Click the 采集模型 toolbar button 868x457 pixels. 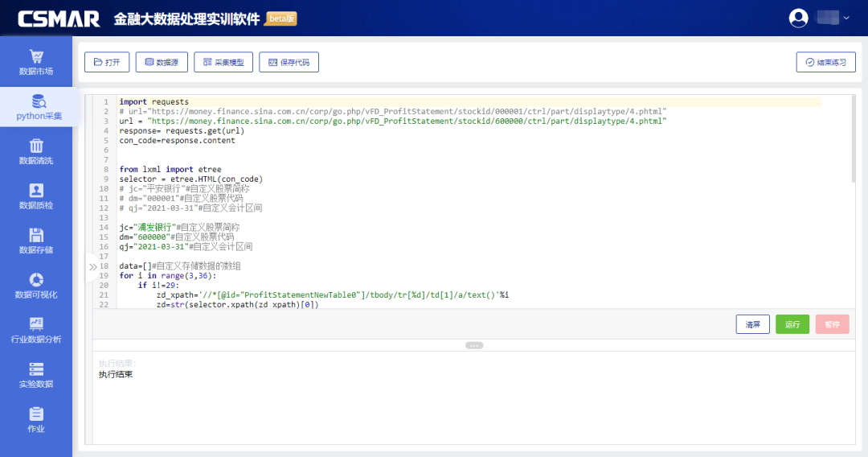223,62
